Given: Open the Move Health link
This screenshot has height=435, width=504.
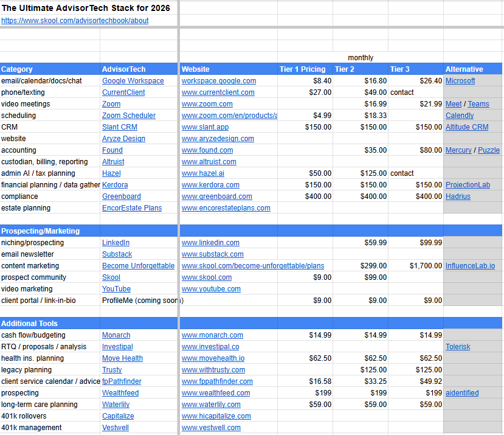Looking at the screenshot, I should (122, 358).
